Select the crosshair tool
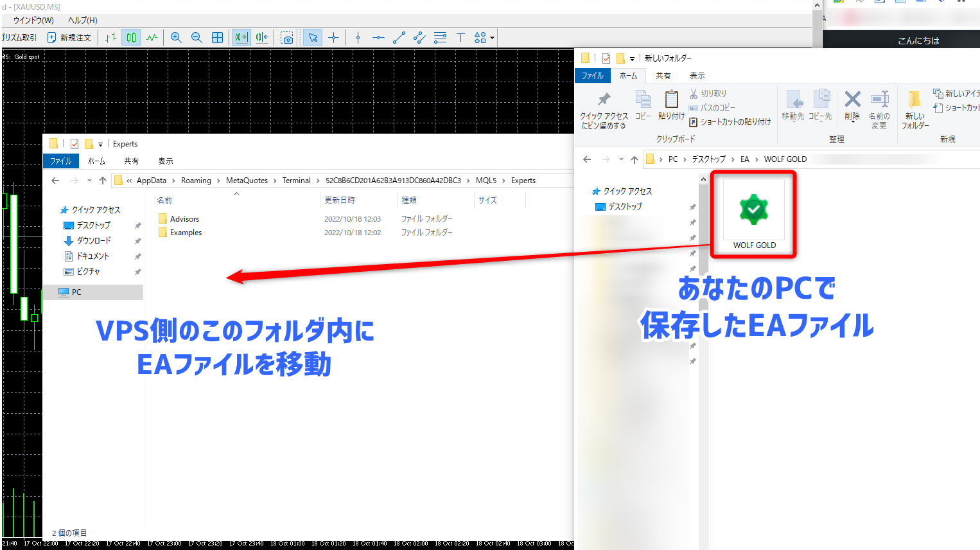The width and height of the screenshot is (980, 550). [x=333, y=37]
